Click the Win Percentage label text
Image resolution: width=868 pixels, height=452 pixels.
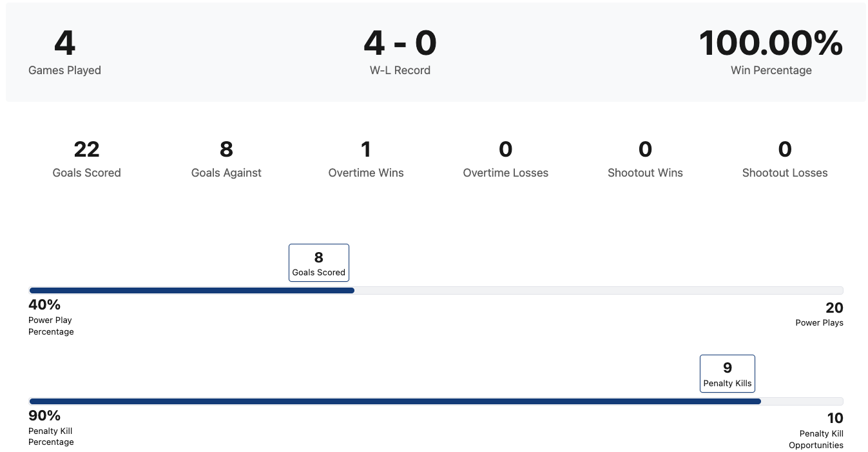point(771,70)
